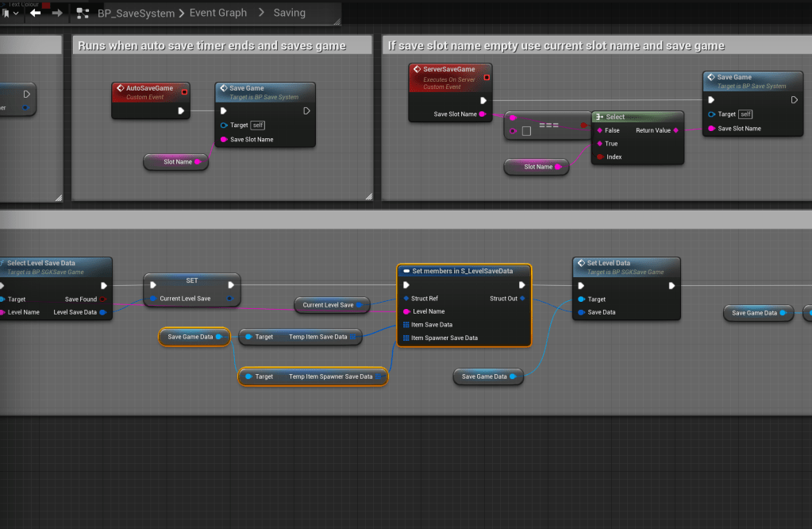Select the Temp Item Spawner Save Data node
812x529 pixels.
[x=313, y=376]
